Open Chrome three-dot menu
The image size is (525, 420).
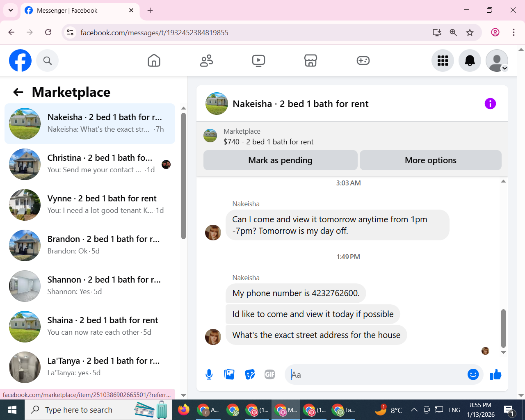[514, 32]
